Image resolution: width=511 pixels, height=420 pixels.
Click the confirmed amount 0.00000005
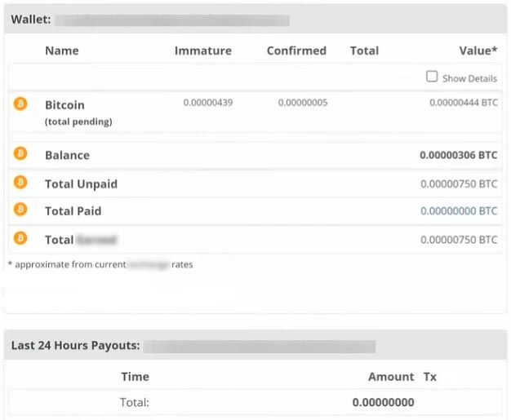click(302, 103)
